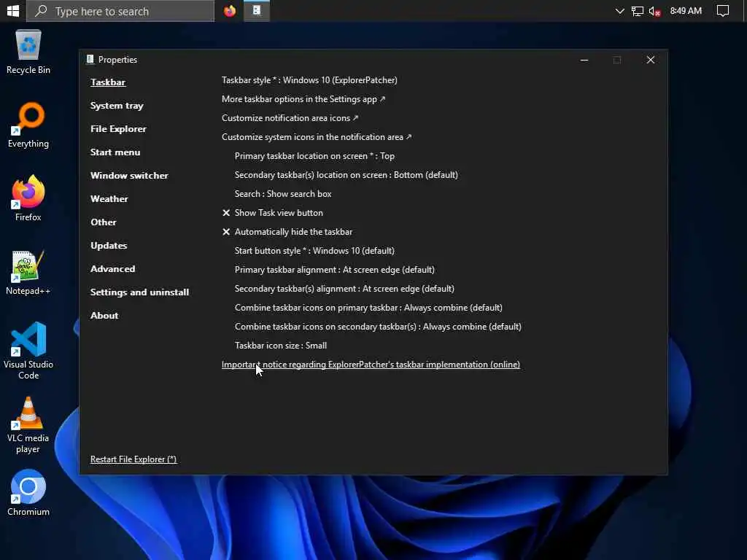Focus the Type here to search box
747x560 pixels.
120,10
